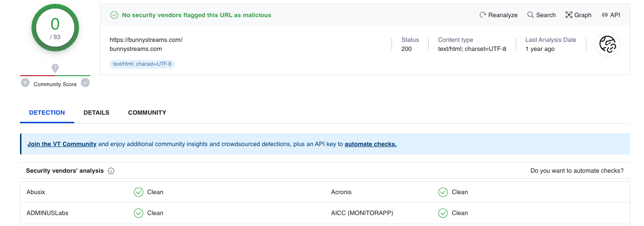Vote positive with the check community score button

pyautogui.click(x=85, y=83)
